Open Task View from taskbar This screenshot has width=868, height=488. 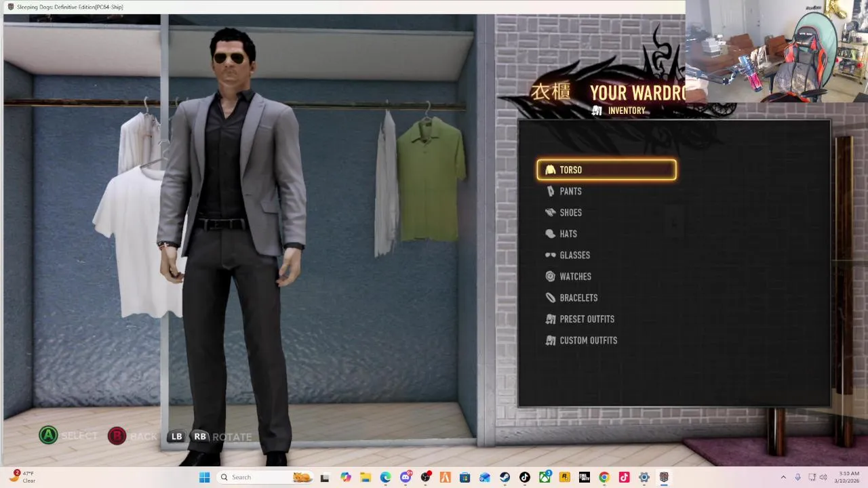coord(325,477)
